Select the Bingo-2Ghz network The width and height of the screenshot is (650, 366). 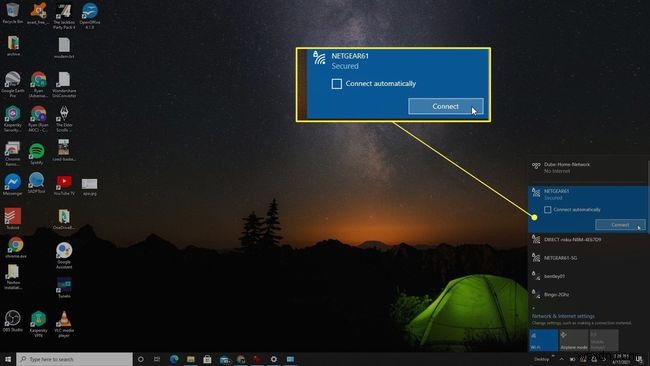coord(588,294)
